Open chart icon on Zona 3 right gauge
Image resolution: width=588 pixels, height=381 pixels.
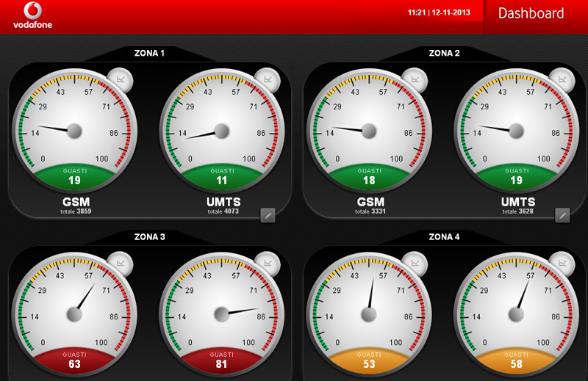pyautogui.click(x=267, y=264)
